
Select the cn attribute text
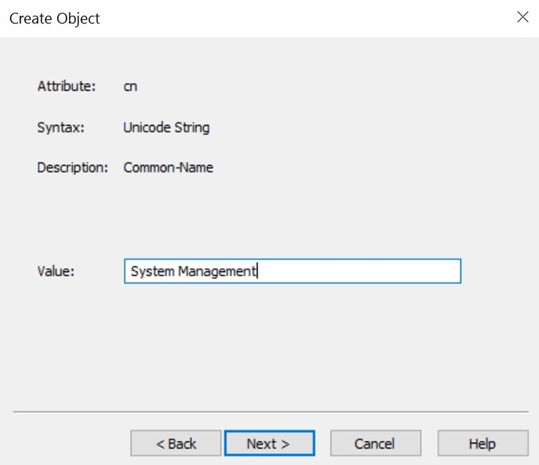click(130, 87)
